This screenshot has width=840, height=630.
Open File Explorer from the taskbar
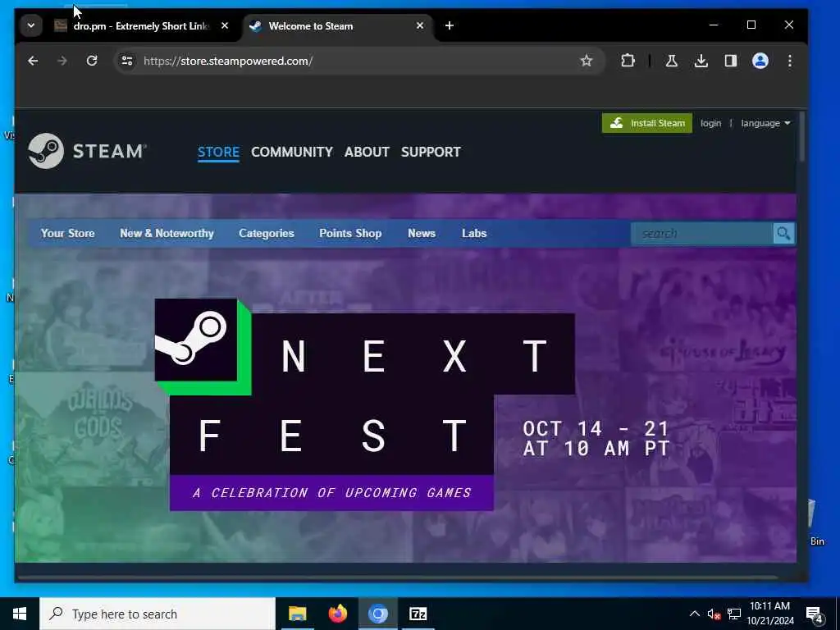tap(297, 614)
